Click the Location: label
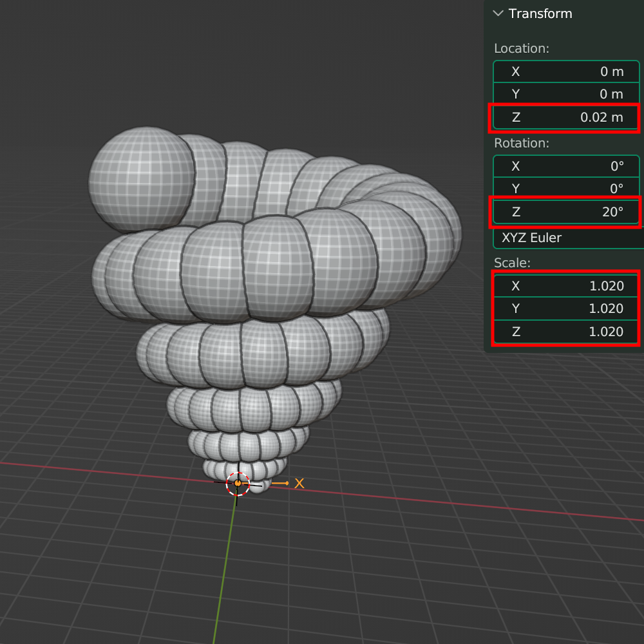 tap(521, 48)
